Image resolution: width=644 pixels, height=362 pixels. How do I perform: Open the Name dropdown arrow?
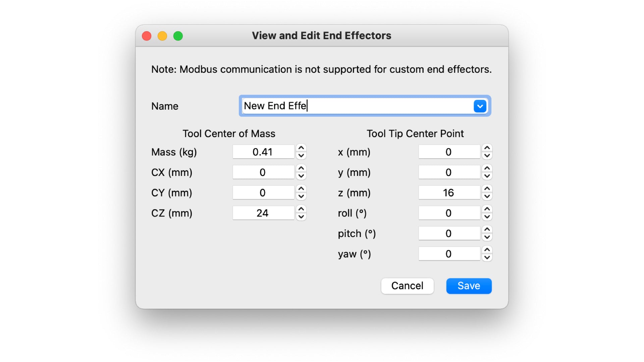pos(480,106)
